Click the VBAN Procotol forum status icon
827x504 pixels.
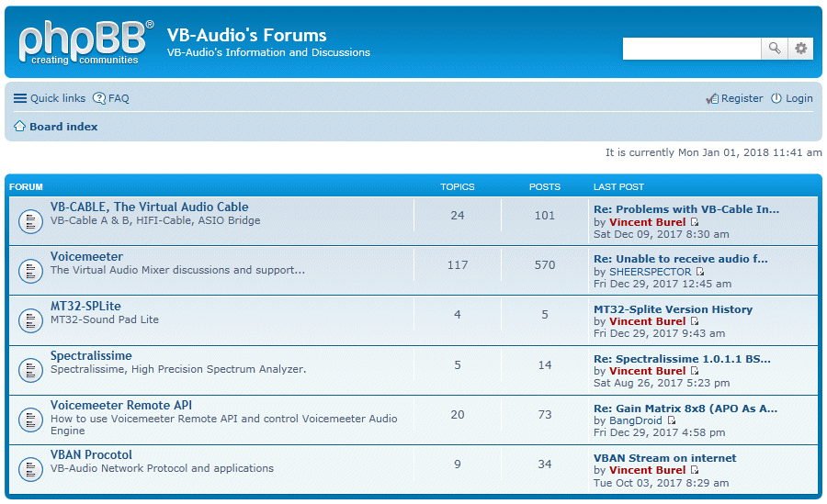coord(30,469)
